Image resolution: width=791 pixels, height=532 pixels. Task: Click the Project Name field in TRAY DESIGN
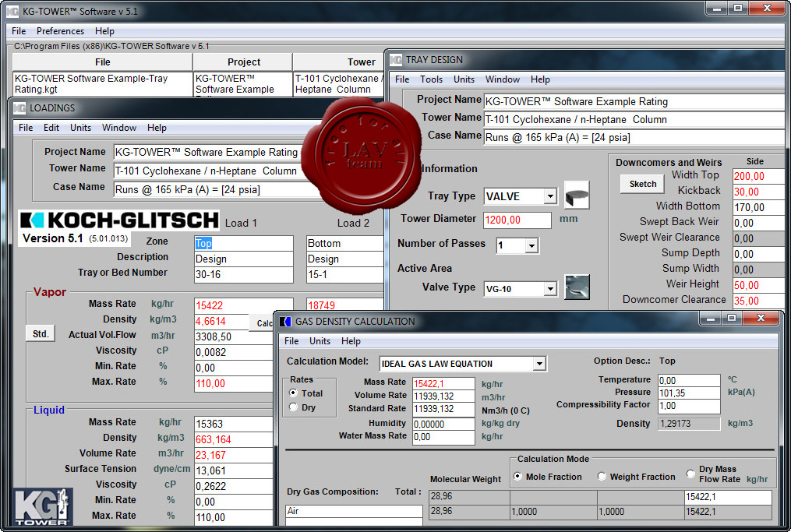click(x=636, y=101)
